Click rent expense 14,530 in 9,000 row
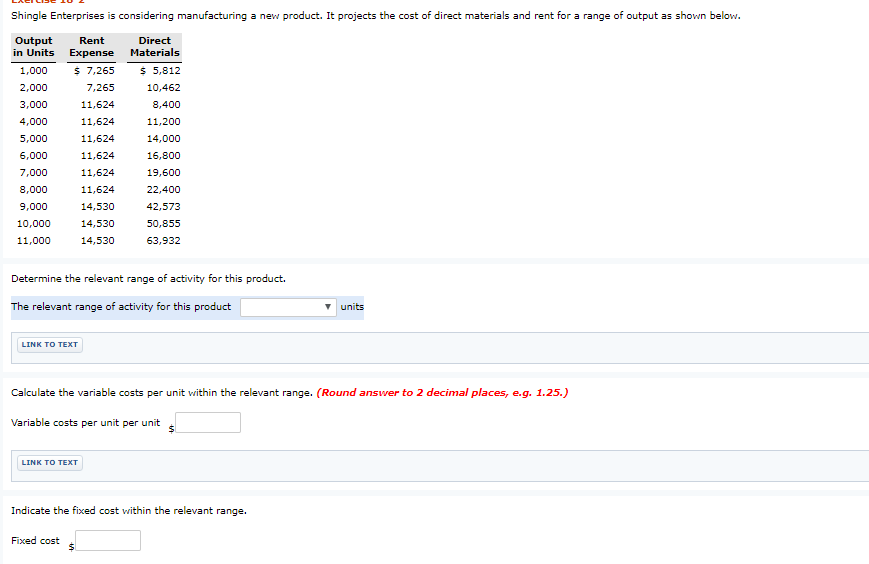Image resolution: width=869 pixels, height=564 pixels. 98,207
